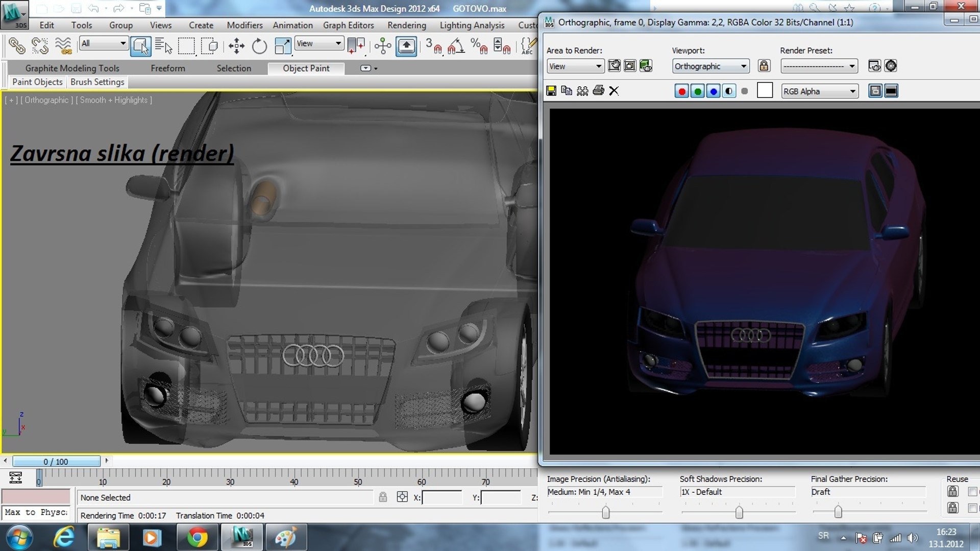
Task: Open the Viewport Orthographic dropdown
Action: [711, 66]
